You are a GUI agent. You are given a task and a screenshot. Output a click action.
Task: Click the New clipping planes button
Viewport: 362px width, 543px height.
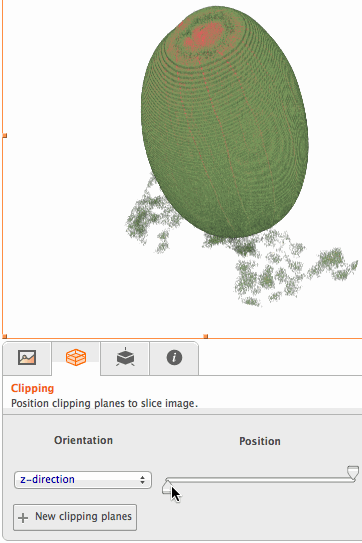point(75,517)
